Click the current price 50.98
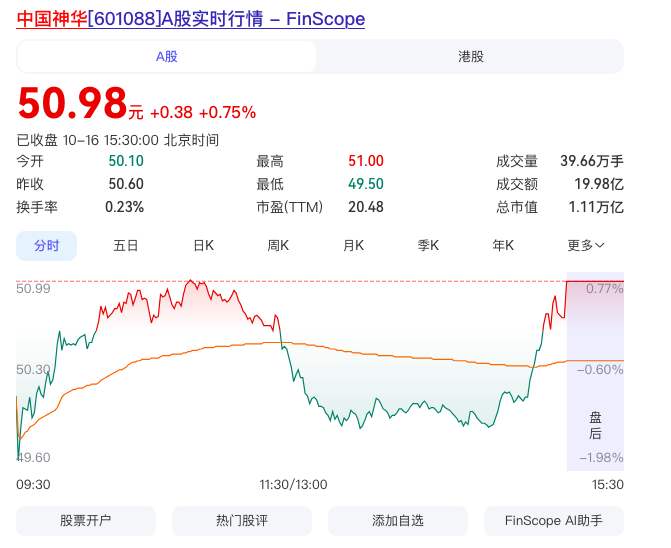Screen dimensions: 671x548 [72, 103]
